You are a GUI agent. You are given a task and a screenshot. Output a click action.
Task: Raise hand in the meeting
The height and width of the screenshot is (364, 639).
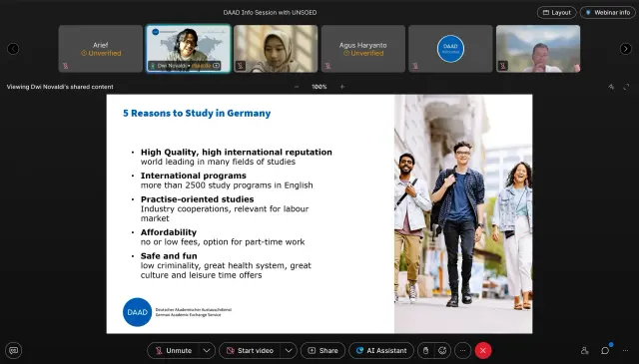click(426, 351)
